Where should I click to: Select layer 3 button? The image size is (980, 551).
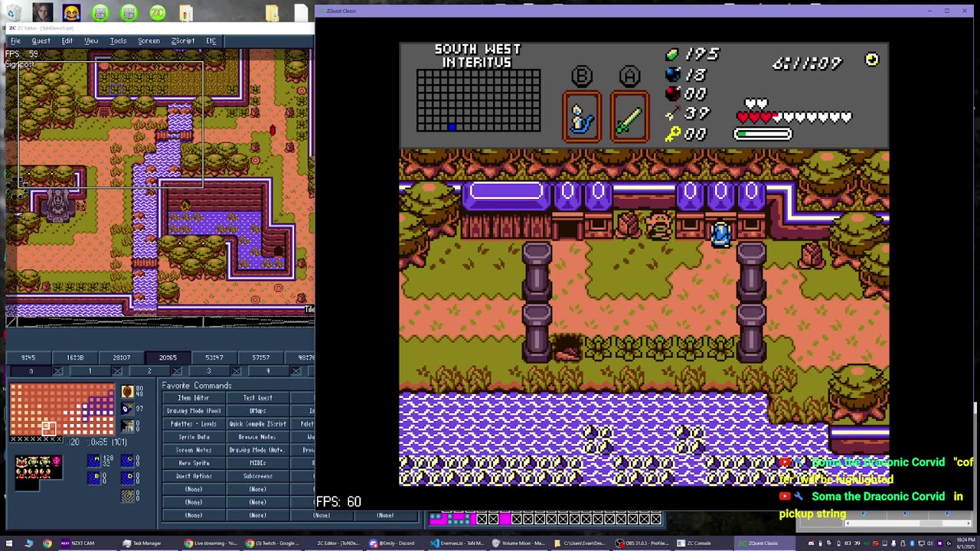pyautogui.click(x=208, y=371)
